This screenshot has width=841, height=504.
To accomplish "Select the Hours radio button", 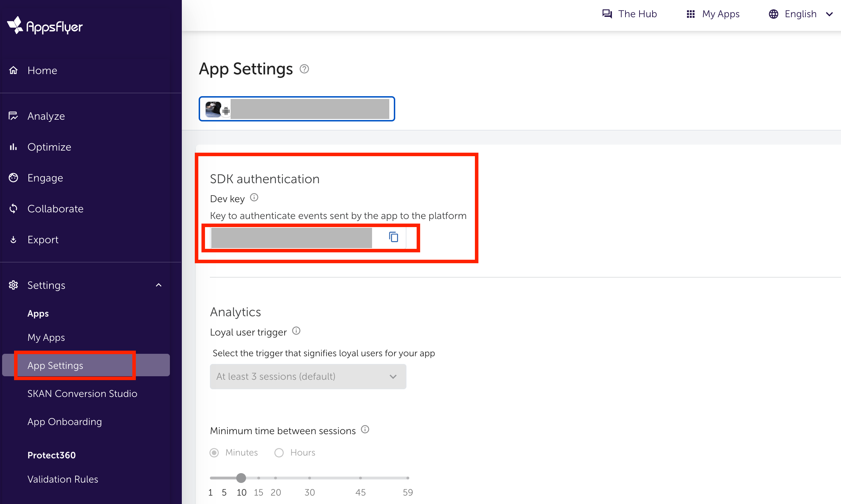I will 279,453.
